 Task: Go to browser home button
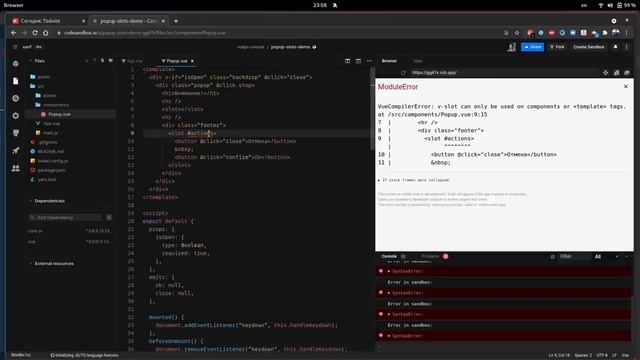pos(46,33)
